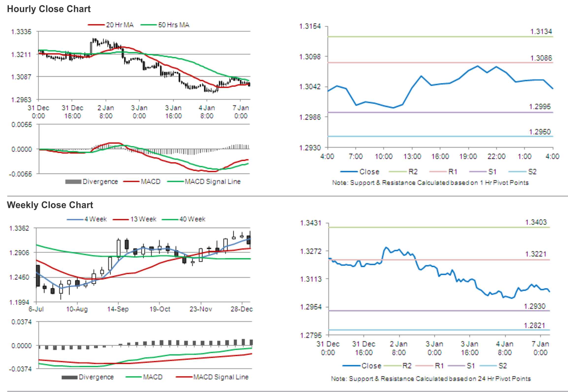Click the 1.1994 weekly axis label

click(19, 302)
